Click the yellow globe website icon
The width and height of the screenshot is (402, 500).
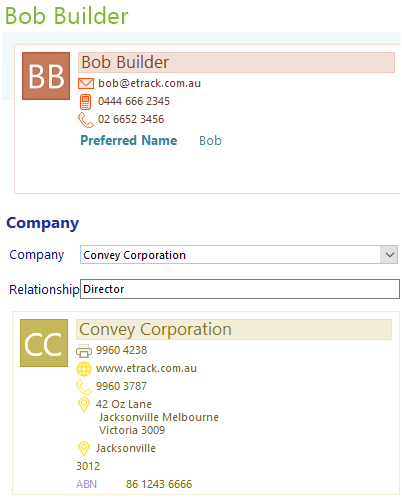click(x=84, y=369)
